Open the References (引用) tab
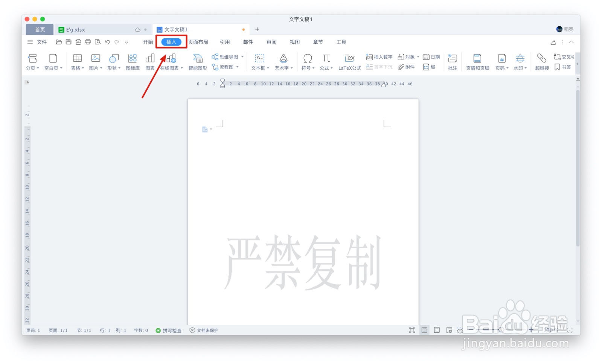Image resolution: width=602 pixels, height=364 pixels. tap(225, 42)
